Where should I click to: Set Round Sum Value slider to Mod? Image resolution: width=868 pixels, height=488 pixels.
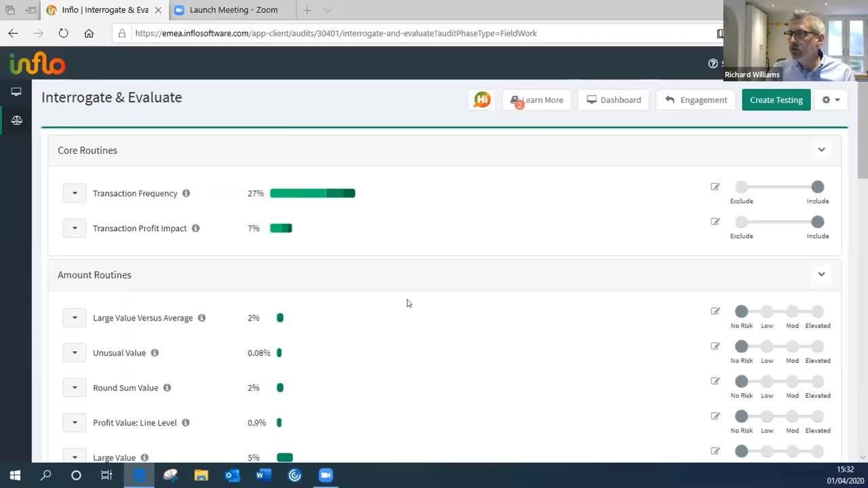coord(792,382)
